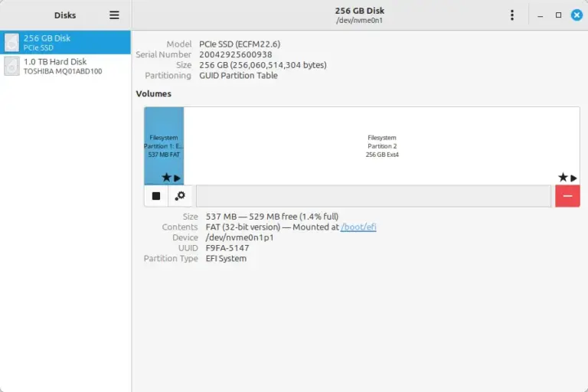Click the 256 GB Disk drive icon in sidebar

pyautogui.click(x=11, y=42)
